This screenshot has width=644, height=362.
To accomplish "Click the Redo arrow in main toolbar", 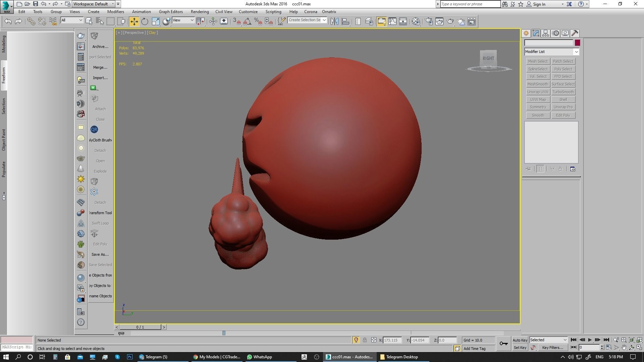I will click(x=19, y=21).
